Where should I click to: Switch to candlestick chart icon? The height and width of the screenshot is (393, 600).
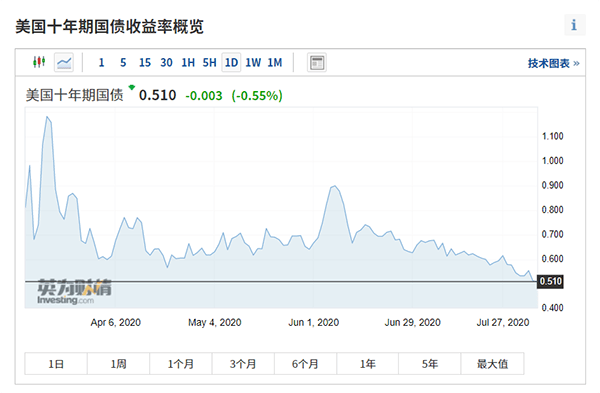pos(39,62)
